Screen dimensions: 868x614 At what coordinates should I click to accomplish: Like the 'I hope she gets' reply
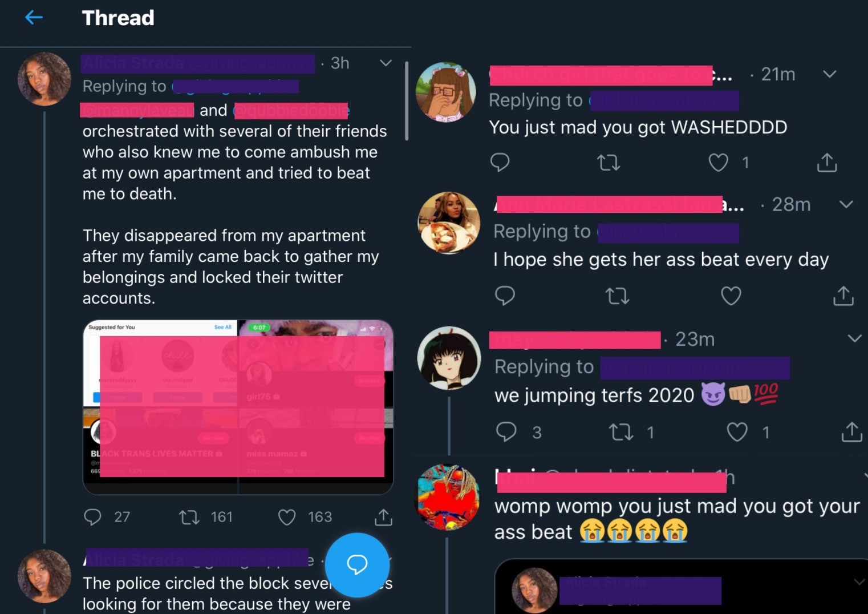click(x=731, y=296)
